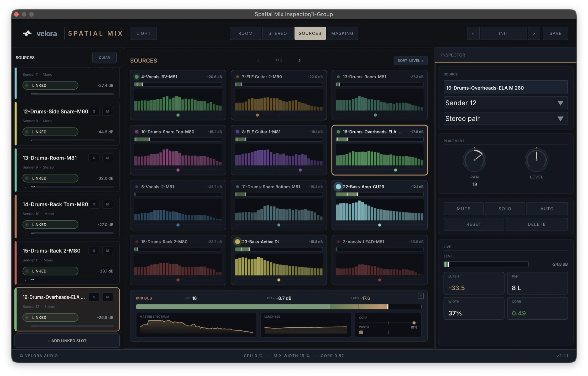
Task: Open the INIT preset selector
Action: pyautogui.click(x=503, y=33)
